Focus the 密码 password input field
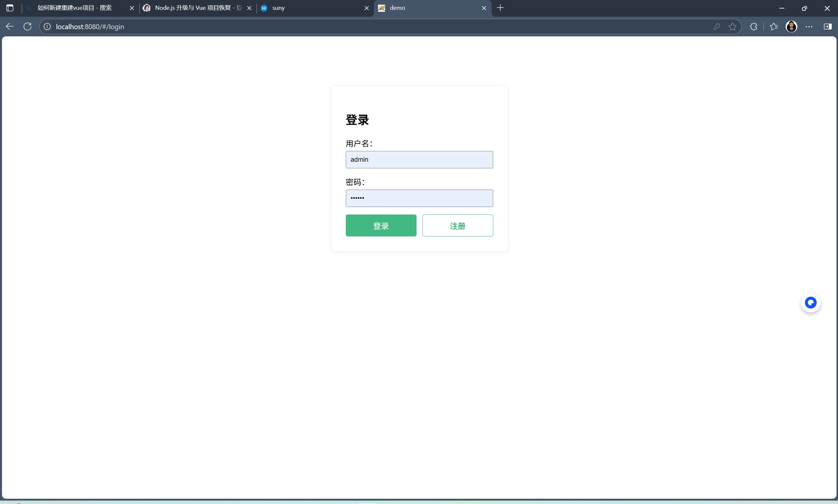838x504 pixels. 419,198
